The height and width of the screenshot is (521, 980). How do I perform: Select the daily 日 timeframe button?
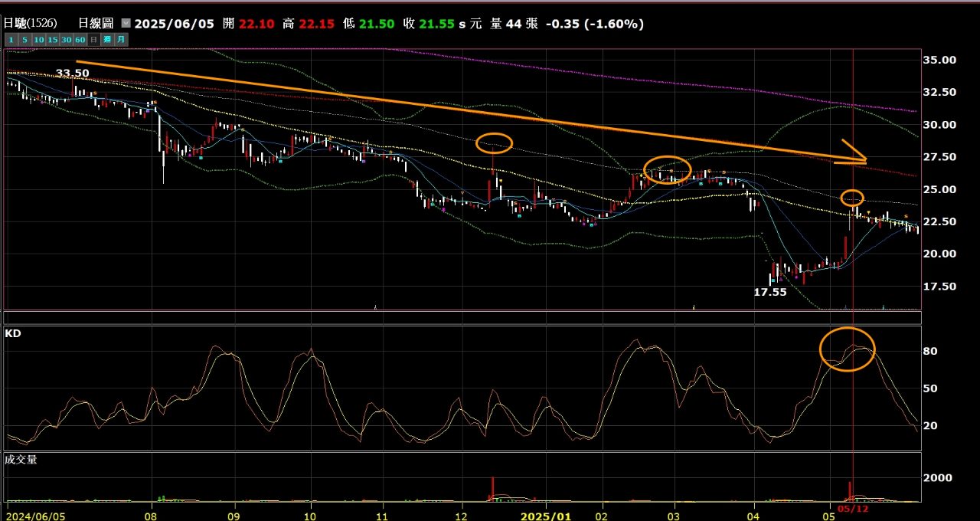[93, 39]
